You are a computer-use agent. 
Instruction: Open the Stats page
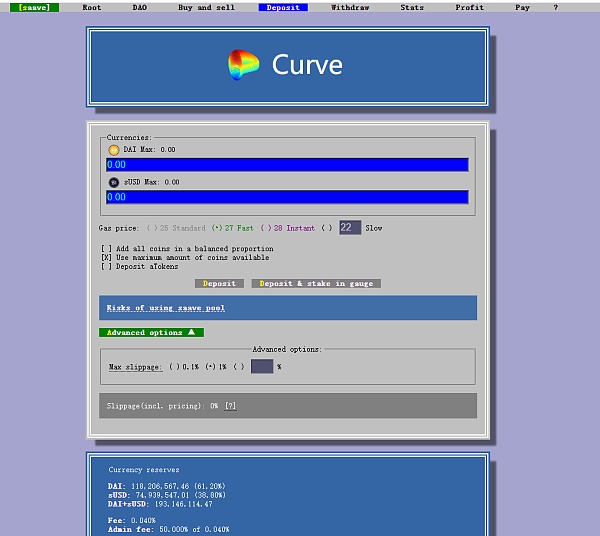click(412, 8)
